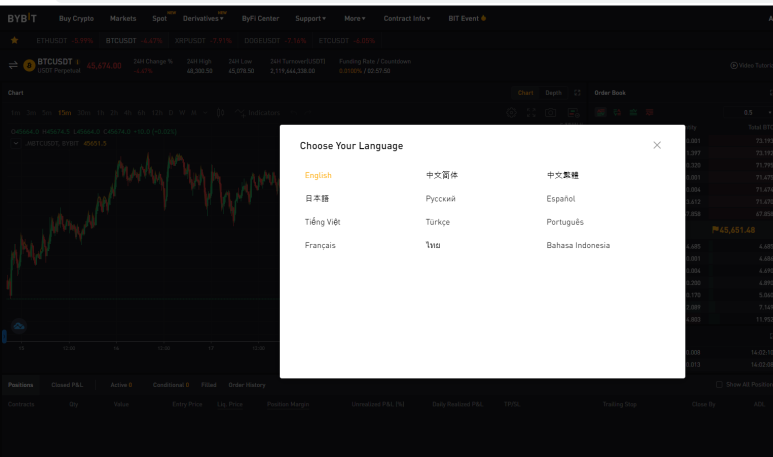Click the candlestick chart style icon
The image size is (773, 457).
pyautogui.click(x=220, y=113)
